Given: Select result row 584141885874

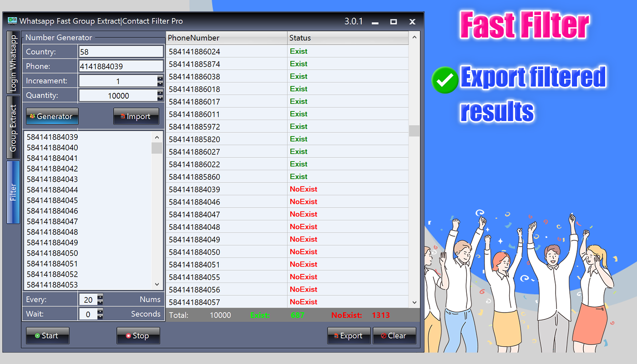Looking at the screenshot, I should (x=287, y=64).
